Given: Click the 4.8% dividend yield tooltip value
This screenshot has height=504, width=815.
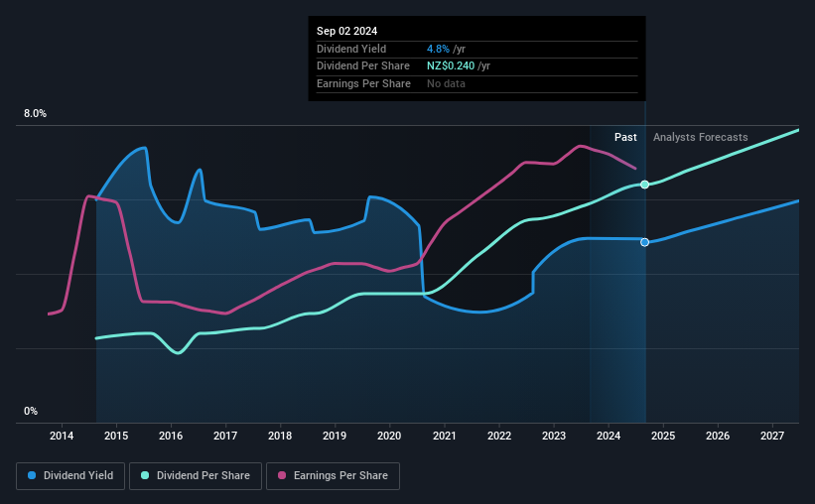Looking at the screenshot, I should (x=438, y=49).
